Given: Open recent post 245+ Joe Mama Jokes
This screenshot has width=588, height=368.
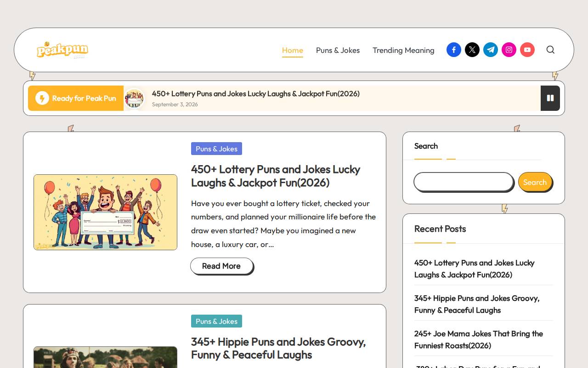Looking at the screenshot, I should tap(479, 339).
